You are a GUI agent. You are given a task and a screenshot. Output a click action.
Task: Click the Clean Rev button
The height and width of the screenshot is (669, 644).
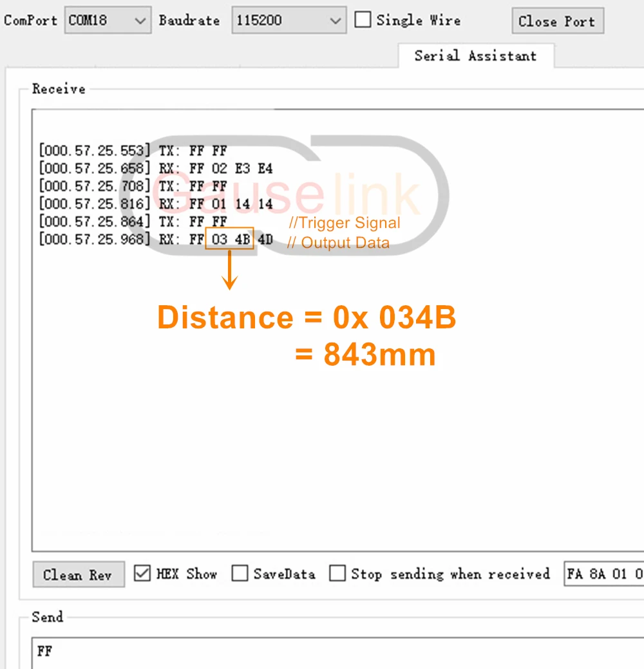79,575
